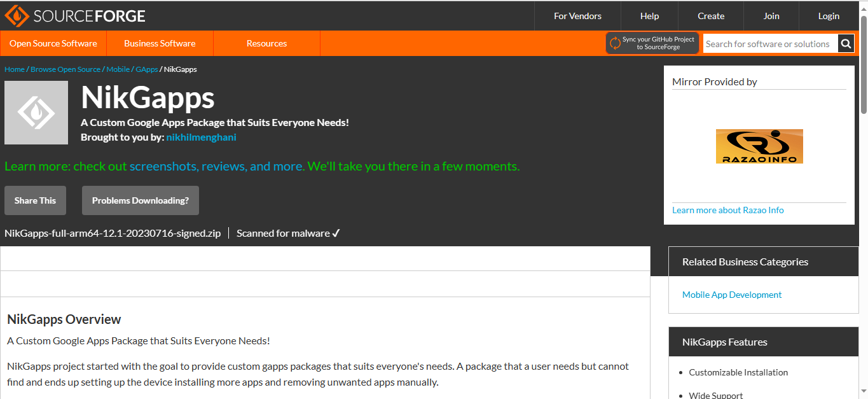
Task: Click Login in the top bar
Action: click(x=829, y=16)
